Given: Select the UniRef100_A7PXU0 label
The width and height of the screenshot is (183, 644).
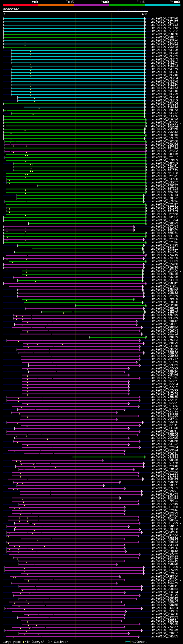Looking at the screenshot, I should point(164,299).
